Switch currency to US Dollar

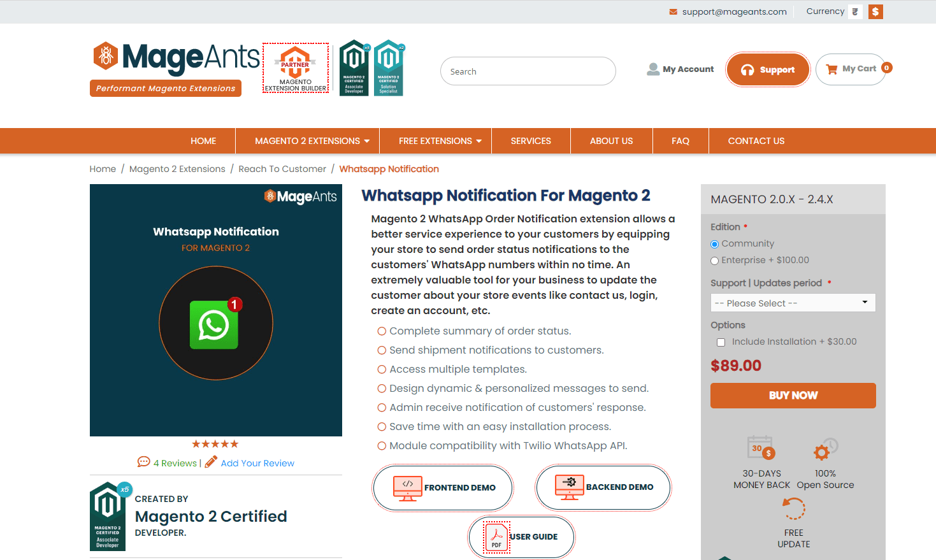point(875,11)
